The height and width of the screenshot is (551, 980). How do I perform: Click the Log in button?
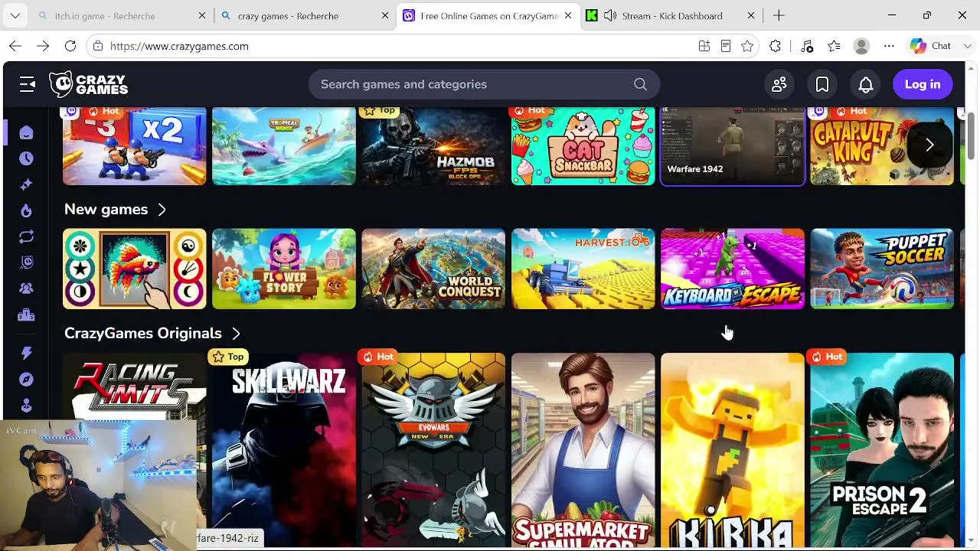pos(923,84)
